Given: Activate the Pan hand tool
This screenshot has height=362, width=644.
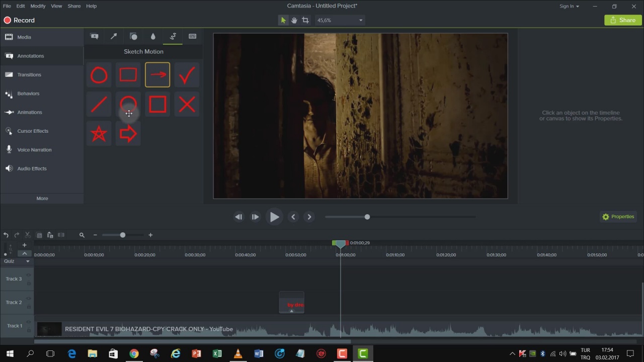Looking at the screenshot, I should pyautogui.click(x=294, y=20).
